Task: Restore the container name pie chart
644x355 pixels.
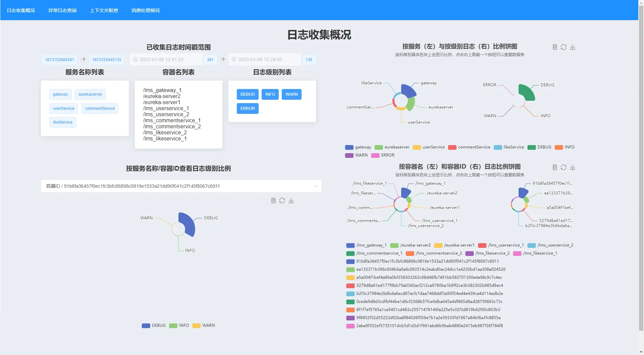Action: [563, 168]
